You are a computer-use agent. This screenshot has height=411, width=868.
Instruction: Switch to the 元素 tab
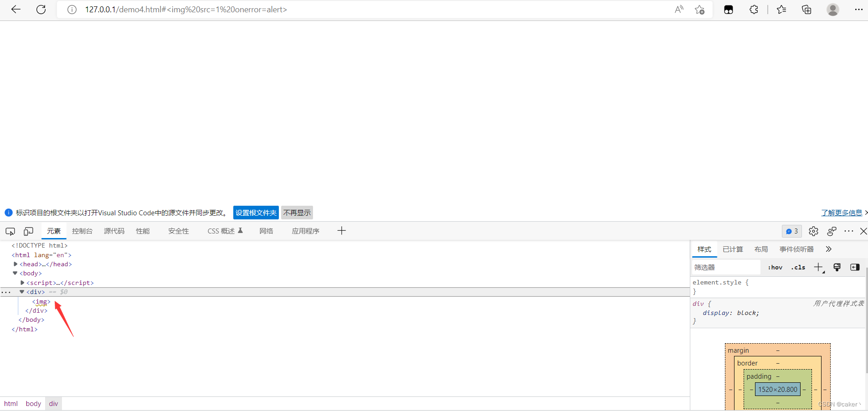coord(54,231)
